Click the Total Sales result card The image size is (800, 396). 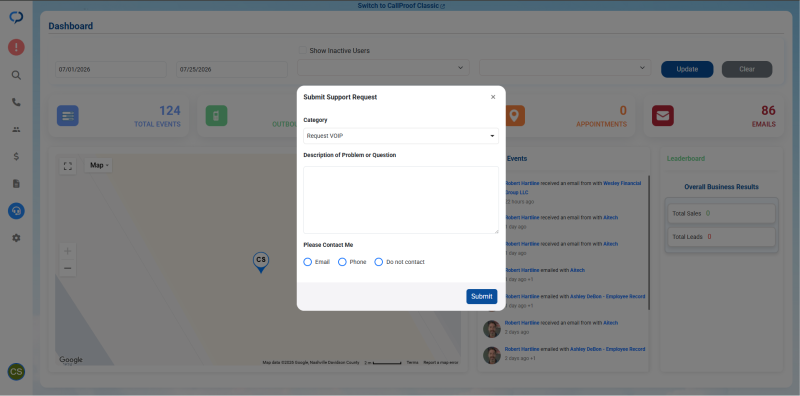[721, 213]
